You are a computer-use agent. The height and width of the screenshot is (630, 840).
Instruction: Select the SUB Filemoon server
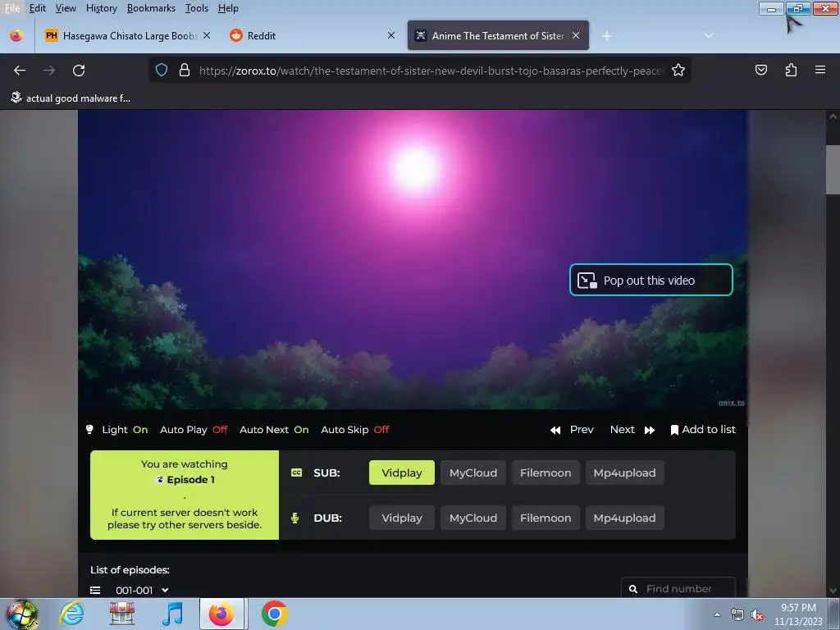546,472
